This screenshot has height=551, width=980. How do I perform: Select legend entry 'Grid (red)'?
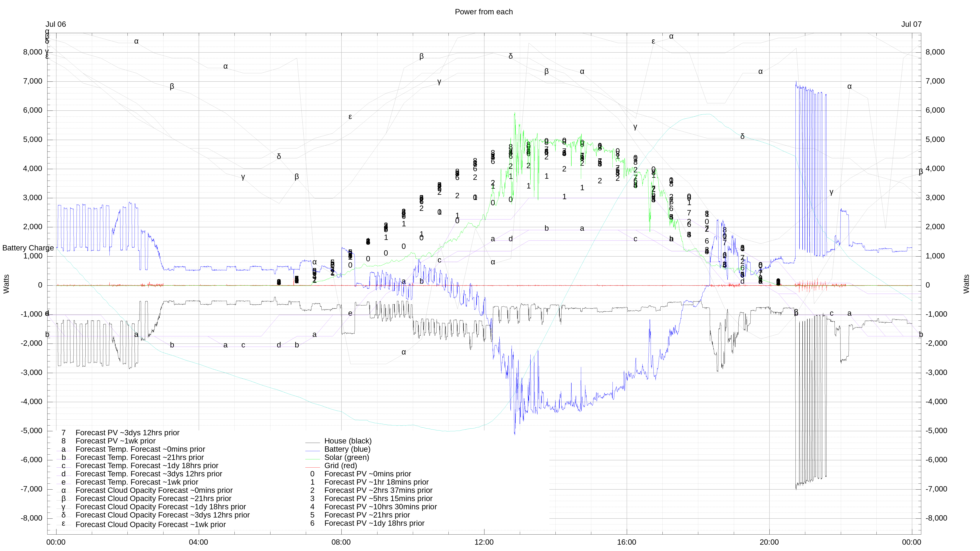(x=341, y=466)
